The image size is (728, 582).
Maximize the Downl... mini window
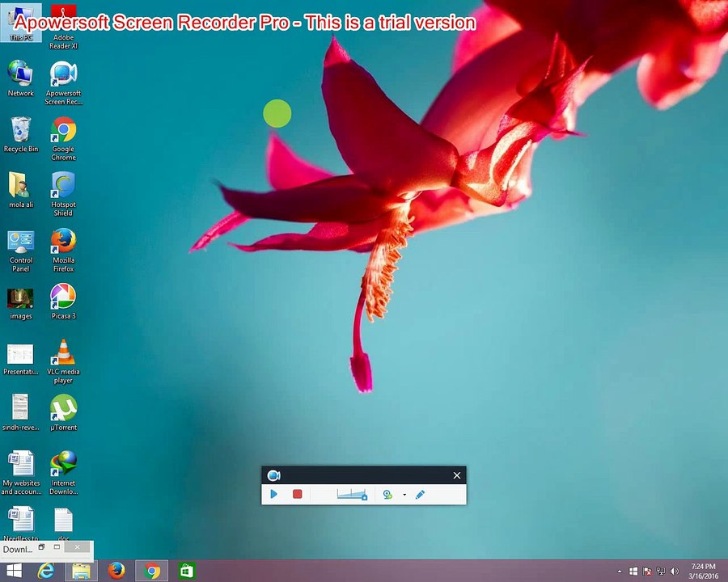[x=57, y=547]
